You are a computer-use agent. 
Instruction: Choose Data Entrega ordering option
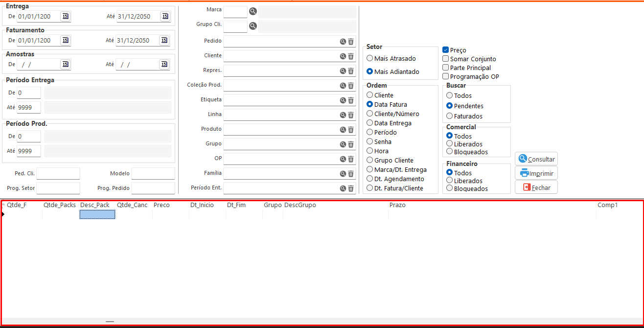(x=370, y=123)
